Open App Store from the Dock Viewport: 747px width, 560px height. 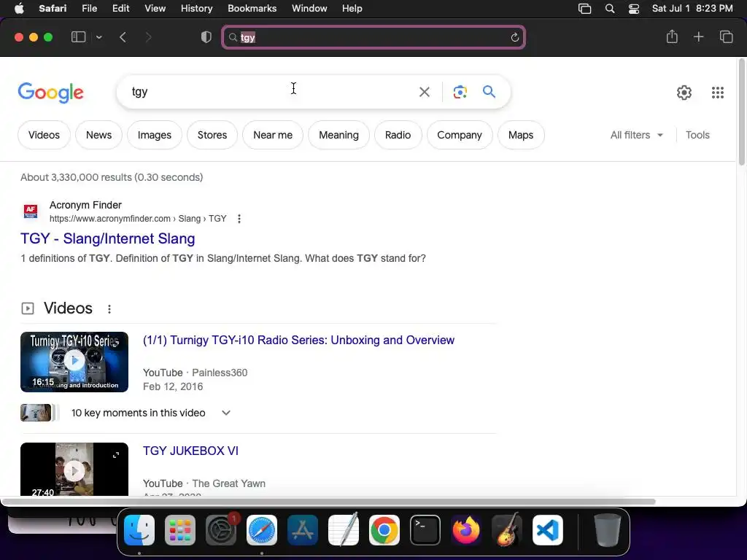point(303,530)
